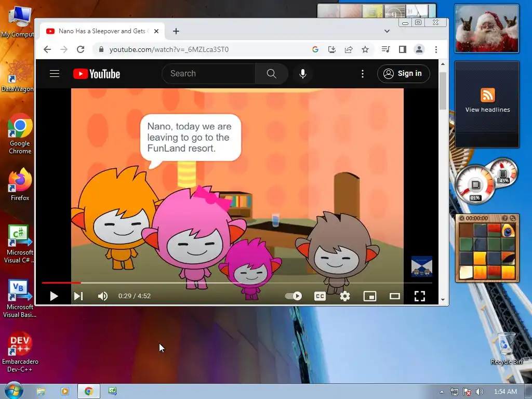532x399 pixels.
Task: Click the taskbar clock 1:54 AM
Action: click(x=505, y=392)
